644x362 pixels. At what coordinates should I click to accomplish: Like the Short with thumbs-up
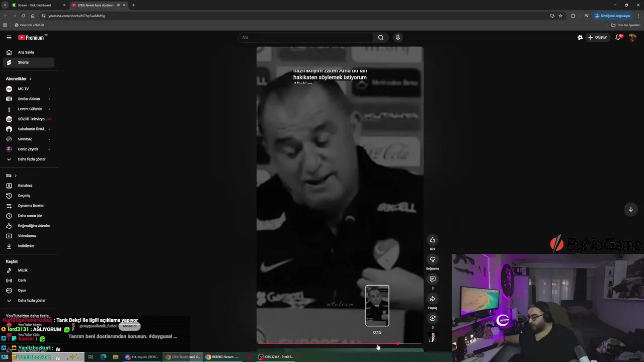[432, 240]
